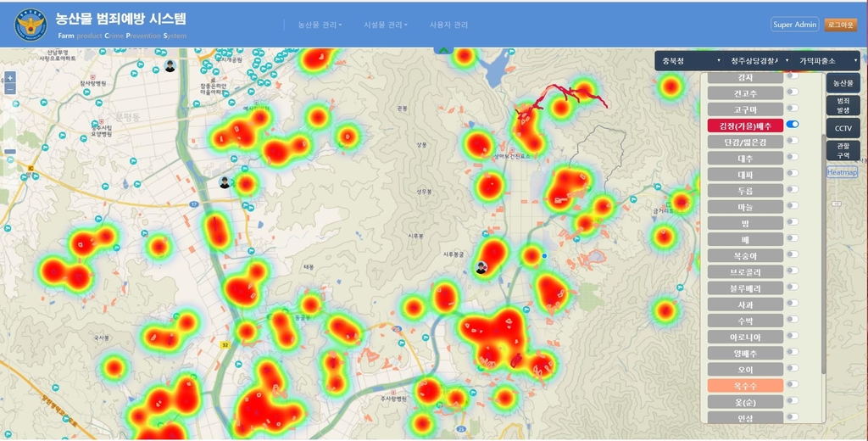Turn on the 대추 toggle
This screenshot has height=441, width=868.
coord(793,157)
